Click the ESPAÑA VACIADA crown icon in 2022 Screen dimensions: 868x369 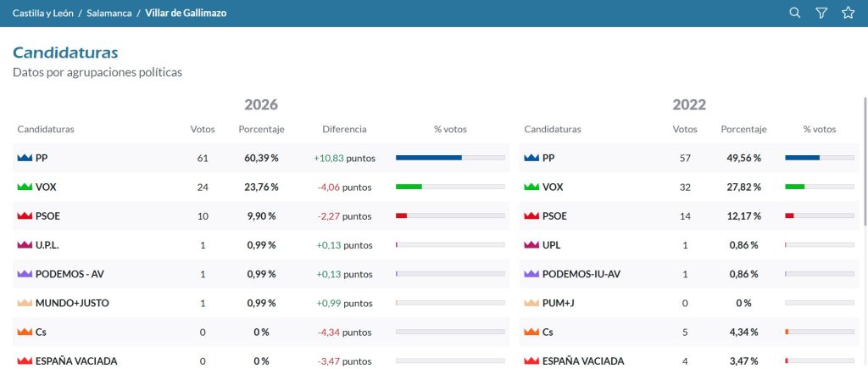tap(531, 361)
